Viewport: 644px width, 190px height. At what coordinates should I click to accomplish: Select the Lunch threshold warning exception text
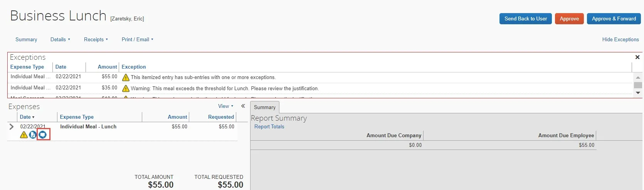coord(225,89)
